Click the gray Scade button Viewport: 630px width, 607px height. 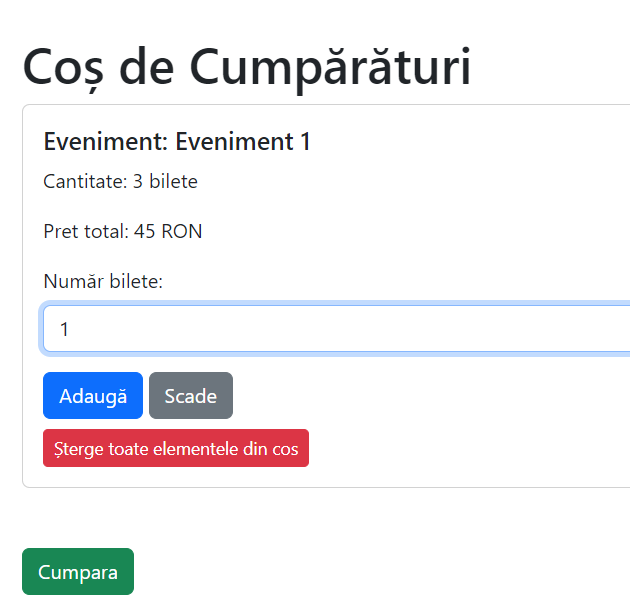[x=191, y=396]
